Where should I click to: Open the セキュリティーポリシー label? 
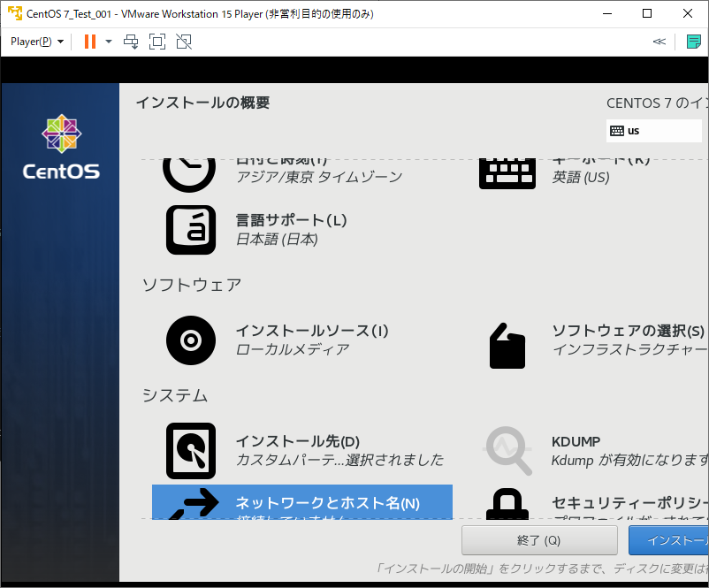tap(629, 502)
